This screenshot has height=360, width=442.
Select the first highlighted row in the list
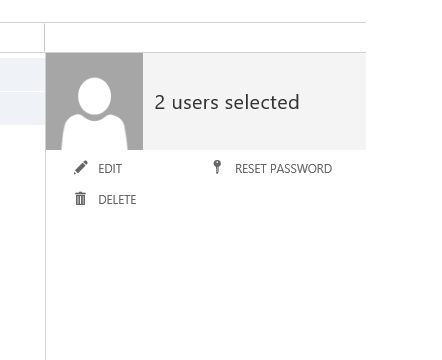[22, 74]
